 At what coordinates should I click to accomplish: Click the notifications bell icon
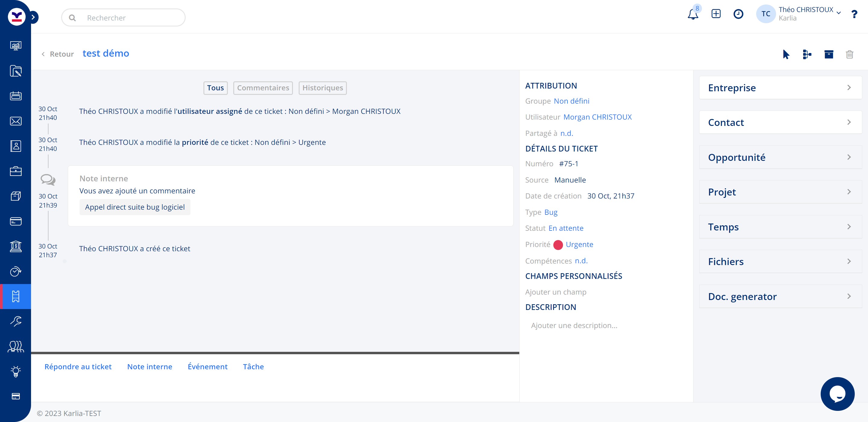[693, 14]
